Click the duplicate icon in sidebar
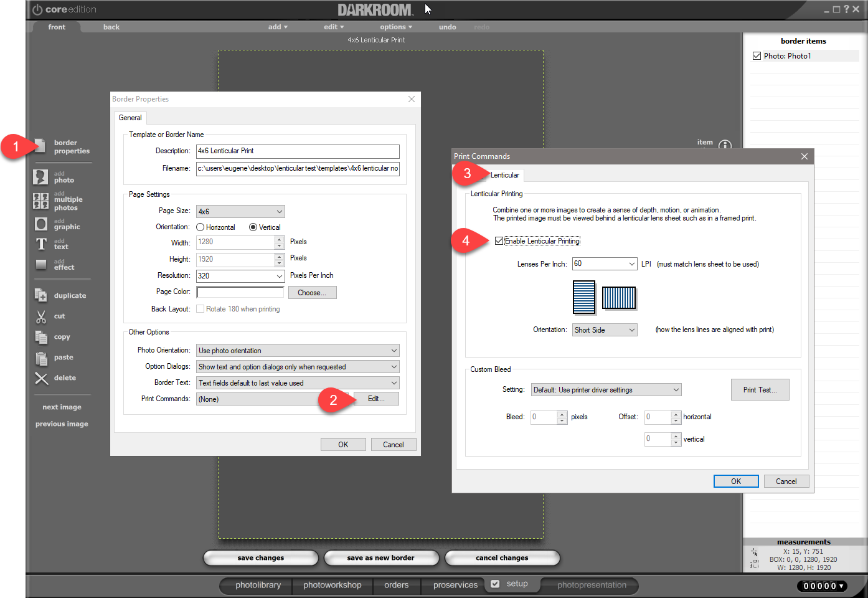This screenshot has height=598, width=868. [41, 295]
